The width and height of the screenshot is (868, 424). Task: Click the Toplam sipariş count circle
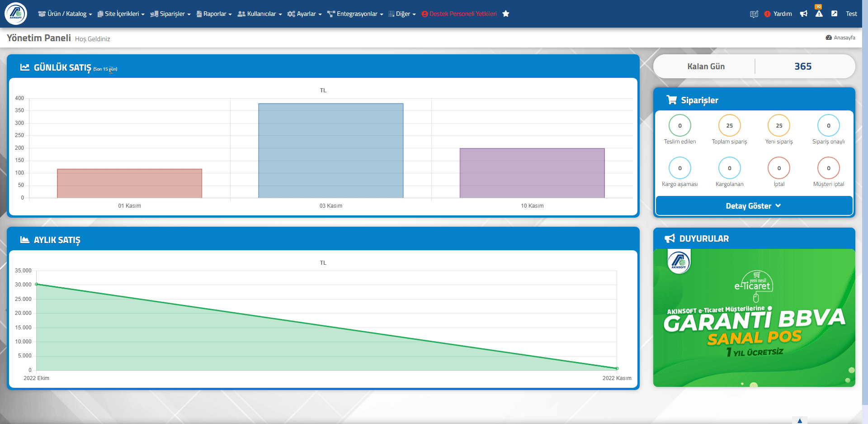point(730,126)
